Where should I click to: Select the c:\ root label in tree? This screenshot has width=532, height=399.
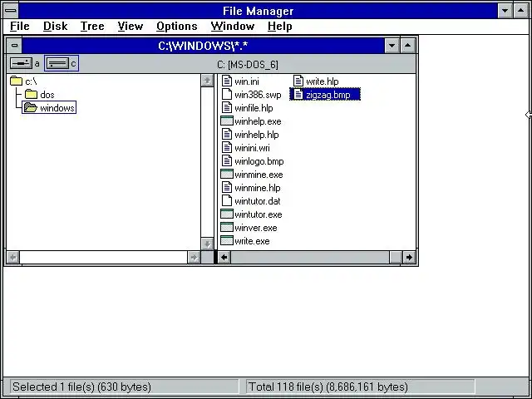click(x=31, y=81)
